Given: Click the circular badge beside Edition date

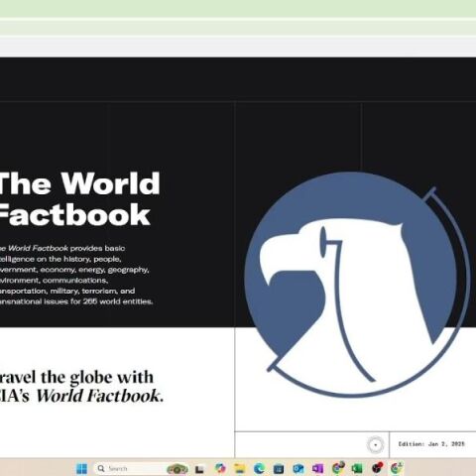Looking at the screenshot, I should pos(375,444).
